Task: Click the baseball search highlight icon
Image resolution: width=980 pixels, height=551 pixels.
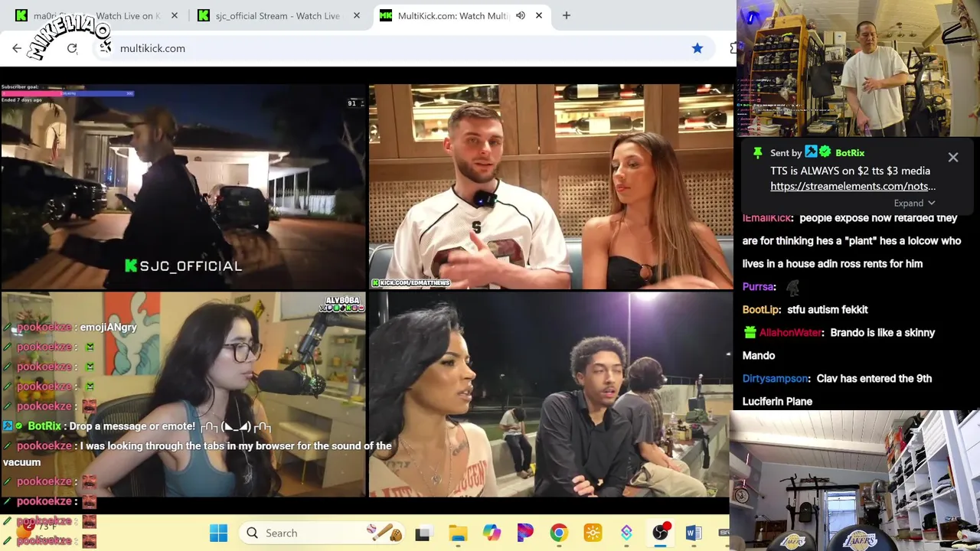Action: pyautogui.click(x=384, y=533)
